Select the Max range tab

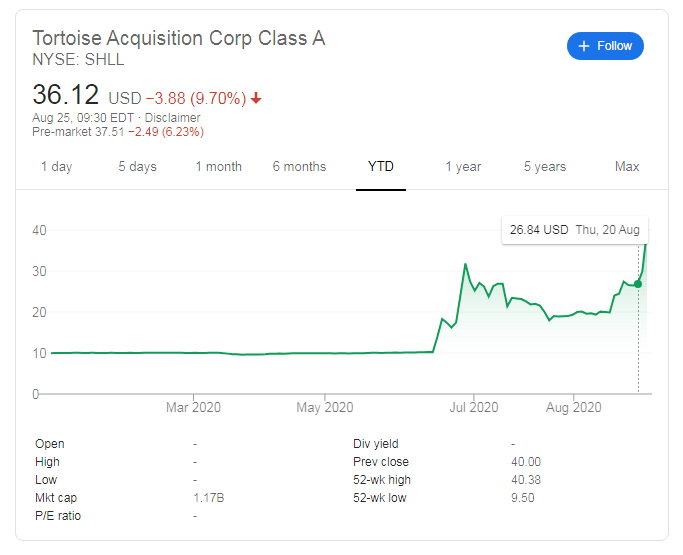627,167
